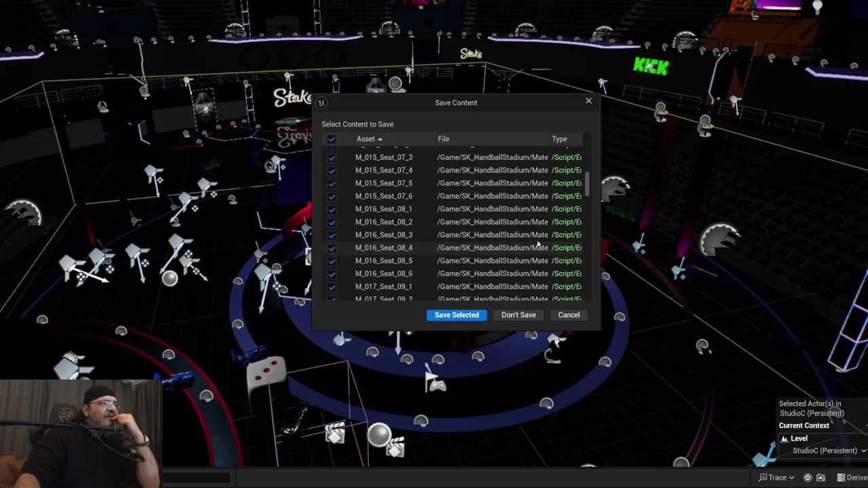This screenshot has height=488, width=868.
Task: Select the red dice actor icon in viewport
Action: (265, 375)
